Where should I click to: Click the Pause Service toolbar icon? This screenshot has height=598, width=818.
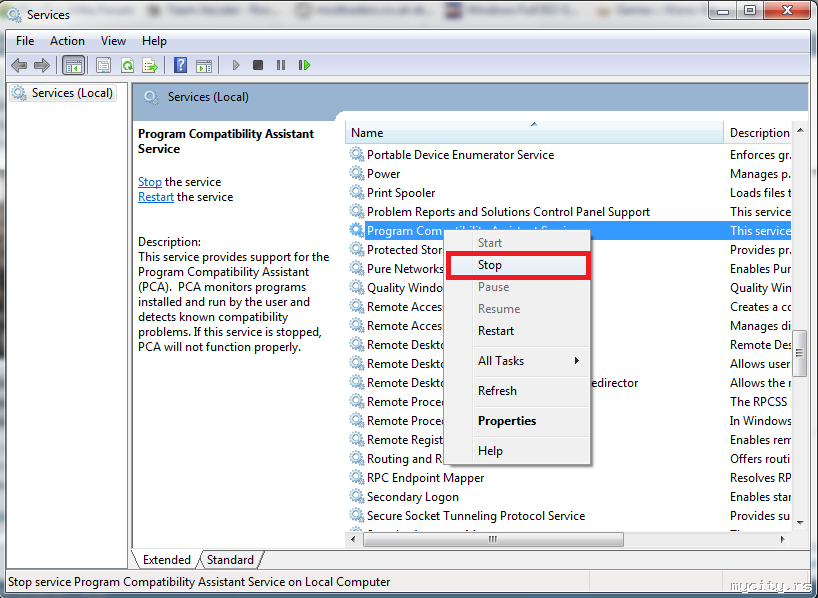pyautogui.click(x=281, y=65)
